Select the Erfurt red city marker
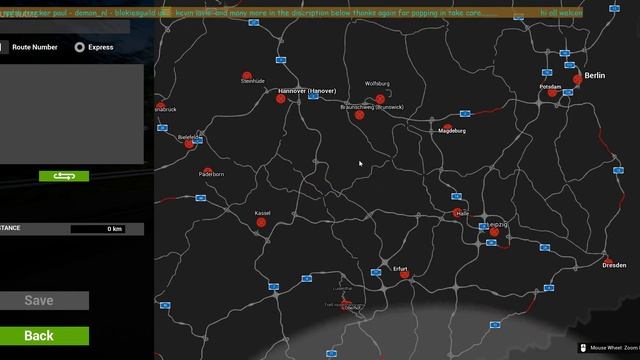 pyautogui.click(x=404, y=275)
